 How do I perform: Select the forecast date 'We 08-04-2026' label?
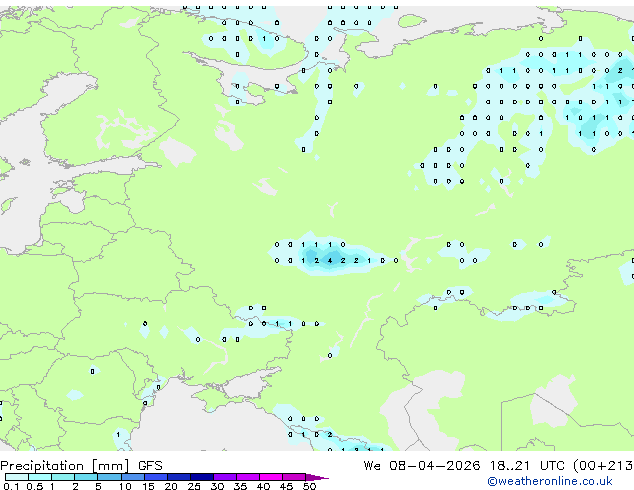click(422, 466)
